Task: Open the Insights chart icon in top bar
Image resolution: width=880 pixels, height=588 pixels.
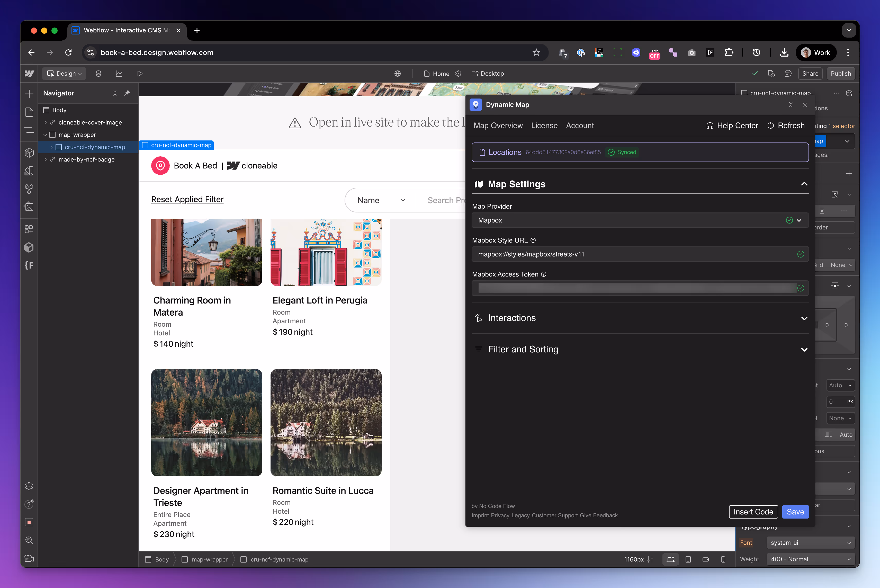Action: (x=119, y=74)
